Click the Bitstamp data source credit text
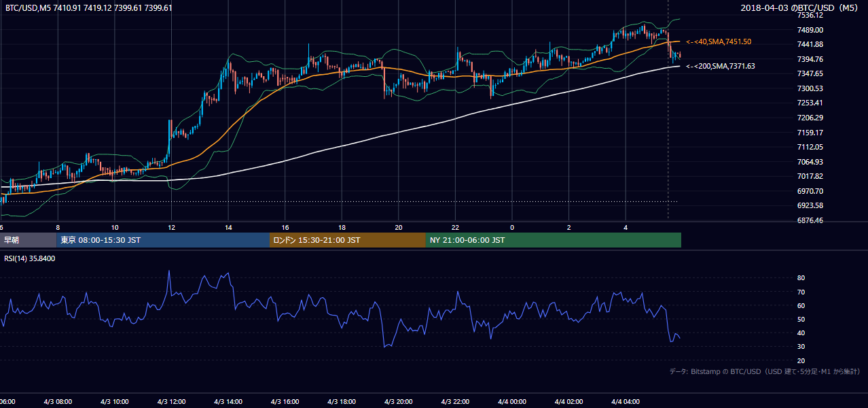 coord(765,371)
